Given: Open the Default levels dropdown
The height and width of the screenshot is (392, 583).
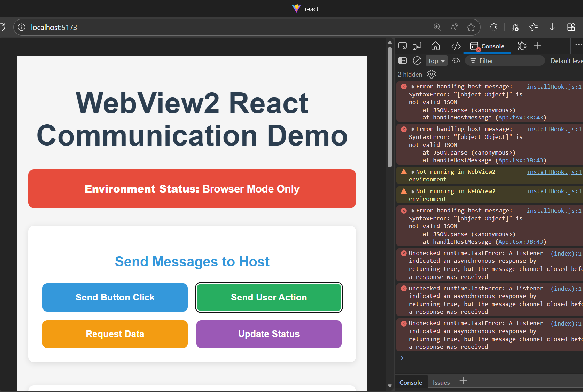Looking at the screenshot, I should point(566,61).
